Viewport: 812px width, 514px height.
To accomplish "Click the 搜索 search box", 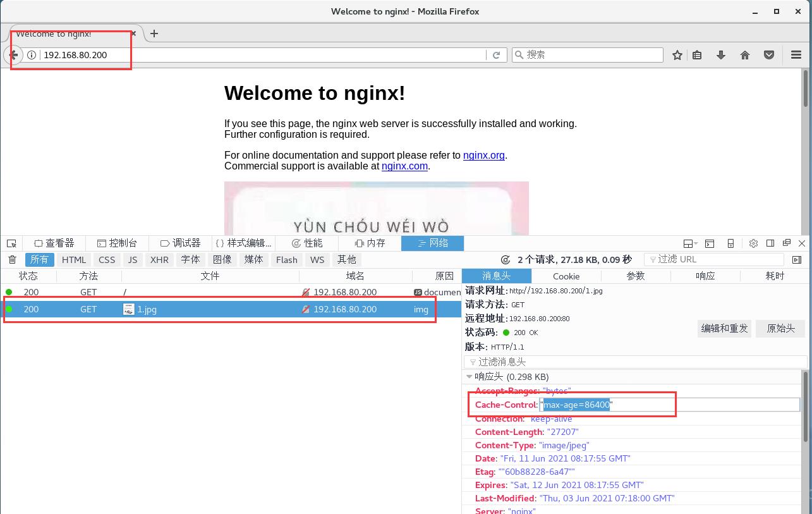I will (588, 55).
